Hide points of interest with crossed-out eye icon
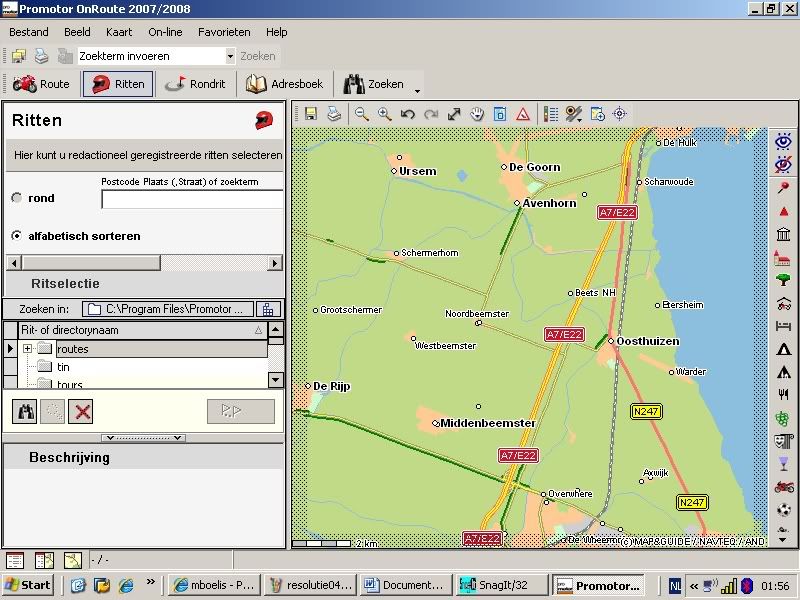Image resolution: width=800 pixels, height=600 pixels. 784,164
